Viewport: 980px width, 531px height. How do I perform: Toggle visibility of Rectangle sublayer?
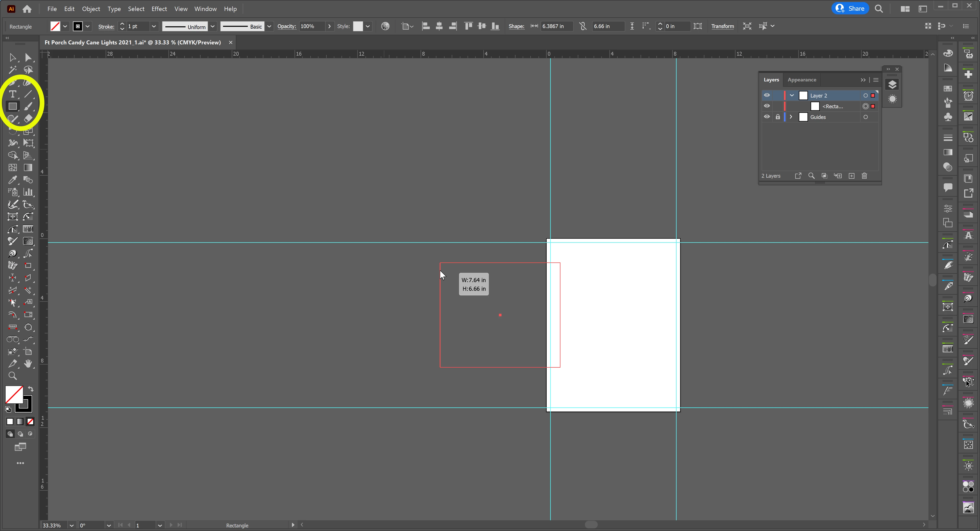click(767, 106)
